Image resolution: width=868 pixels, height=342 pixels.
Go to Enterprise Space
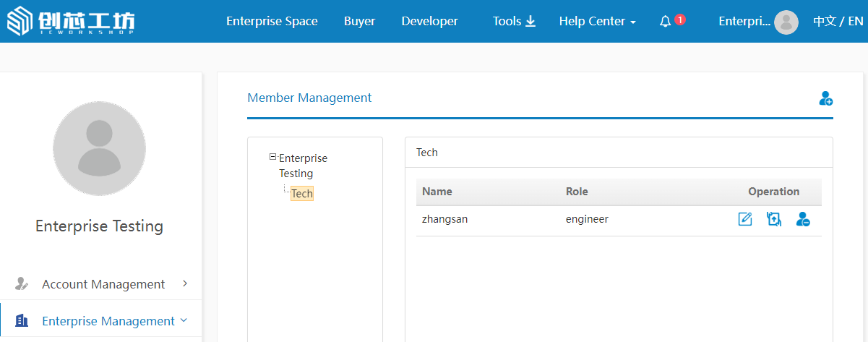(272, 22)
